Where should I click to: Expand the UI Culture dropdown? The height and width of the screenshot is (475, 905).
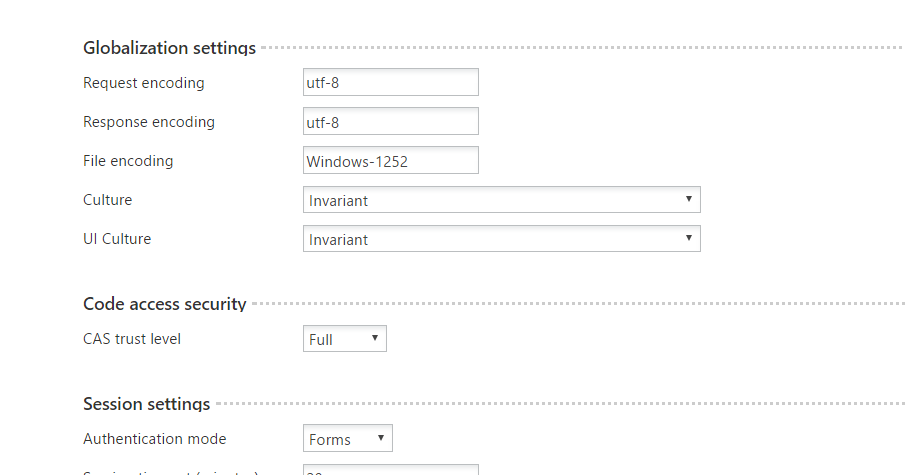point(501,239)
